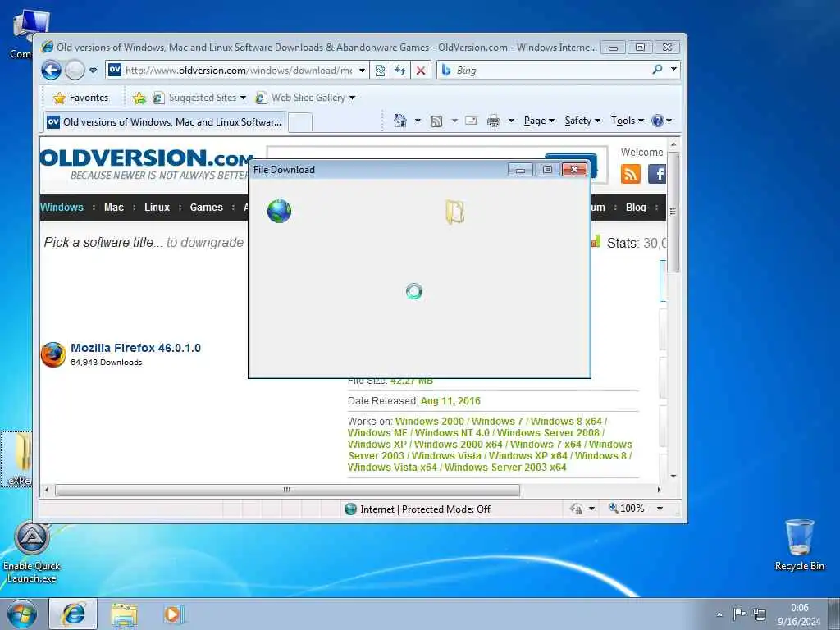Click the IE Back navigation button
The height and width of the screenshot is (630, 840).
(x=51, y=71)
